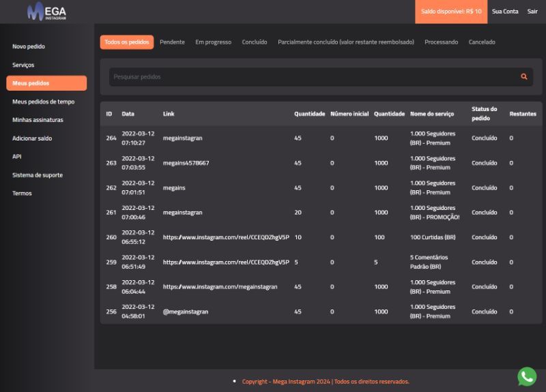Open Meus pedidos de tempo
Image resolution: width=546 pixels, height=392 pixels.
(x=43, y=102)
